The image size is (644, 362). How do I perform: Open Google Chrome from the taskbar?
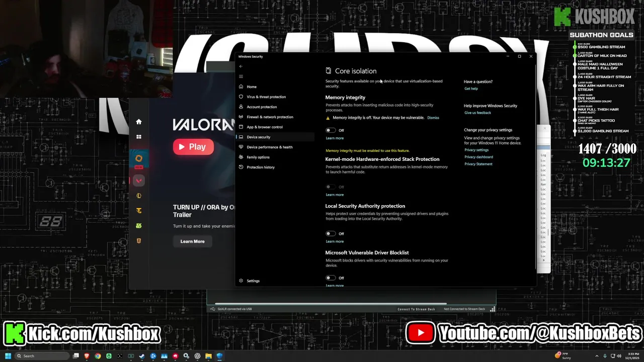click(98, 356)
